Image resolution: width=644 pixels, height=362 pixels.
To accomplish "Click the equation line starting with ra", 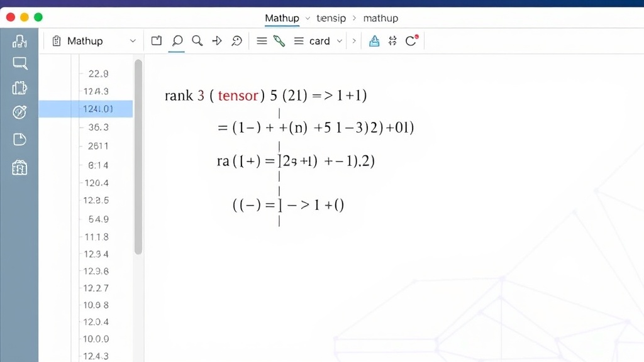I will (296, 160).
